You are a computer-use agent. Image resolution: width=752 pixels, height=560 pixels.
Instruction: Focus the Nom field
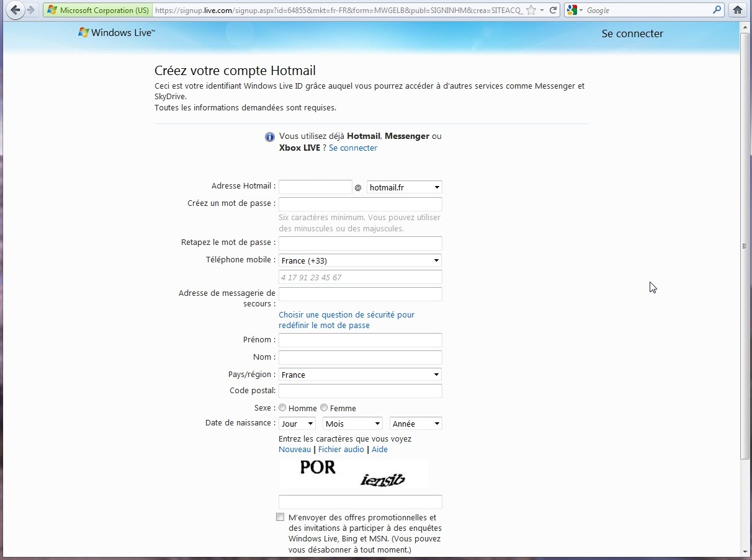(x=360, y=357)
